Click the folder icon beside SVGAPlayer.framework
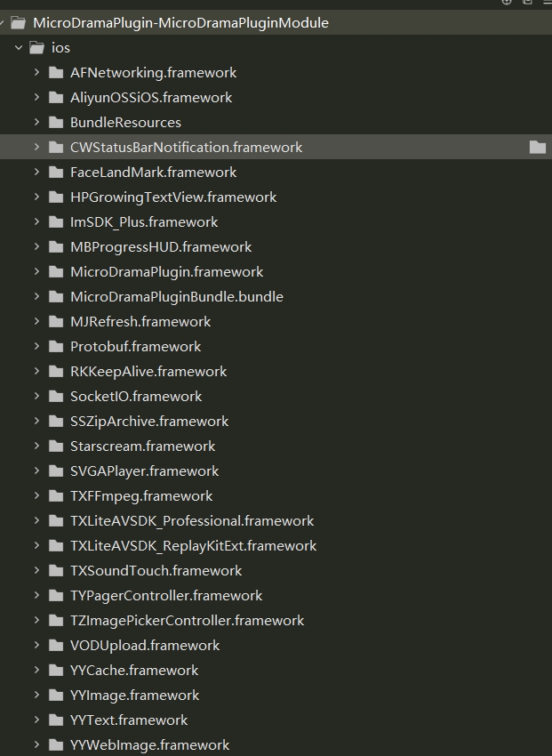This screenshot has width=552, height=756. pos(56,471)
